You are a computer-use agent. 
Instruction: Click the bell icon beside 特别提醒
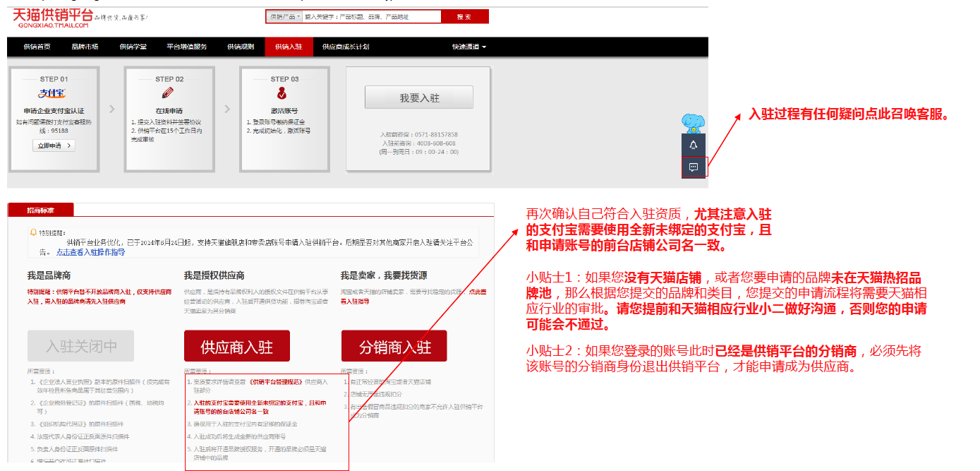click(33, 232)
